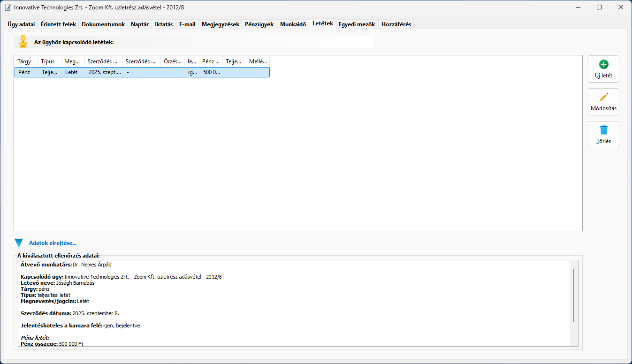Open the Hozzáférés tab
Viewport: 632px width, 364px height.
396,24
